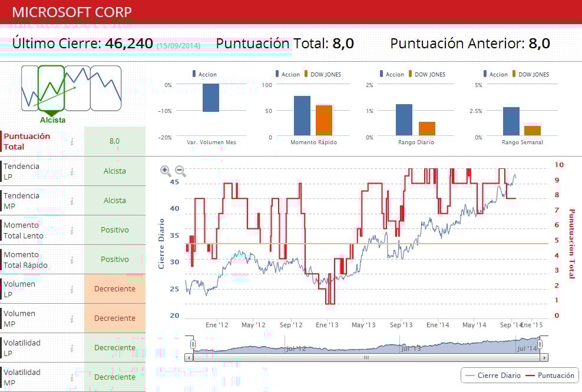This screenshot has width=582, height=392.
Task: Click the Puntuación Anterior: 8,0 text
Action: [x=470, y=44]
